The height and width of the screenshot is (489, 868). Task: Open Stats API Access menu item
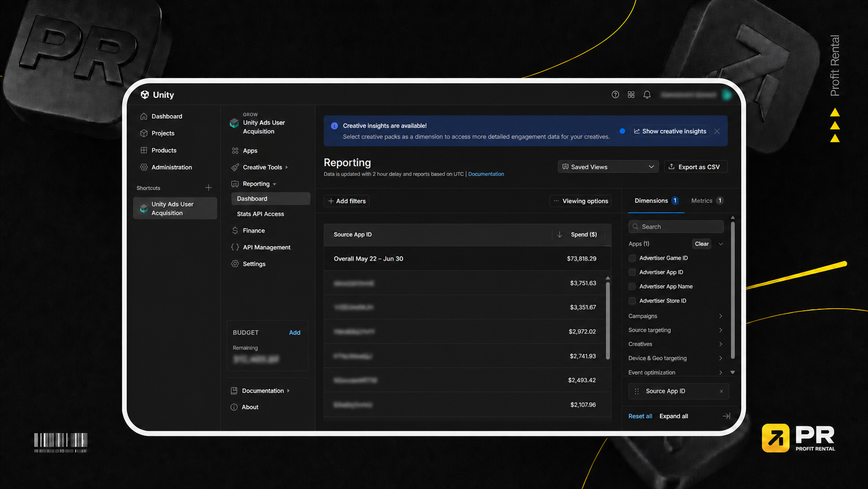[x=261, y=214]
